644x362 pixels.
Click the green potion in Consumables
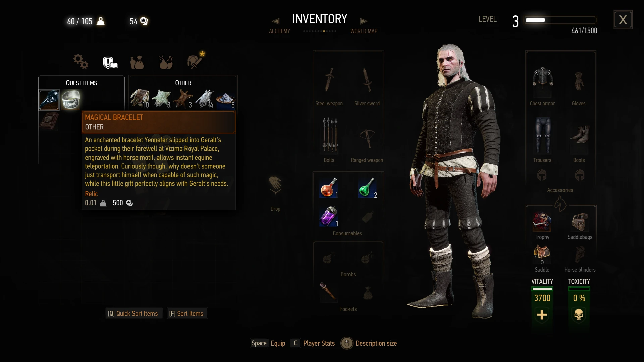pos(367,188)
